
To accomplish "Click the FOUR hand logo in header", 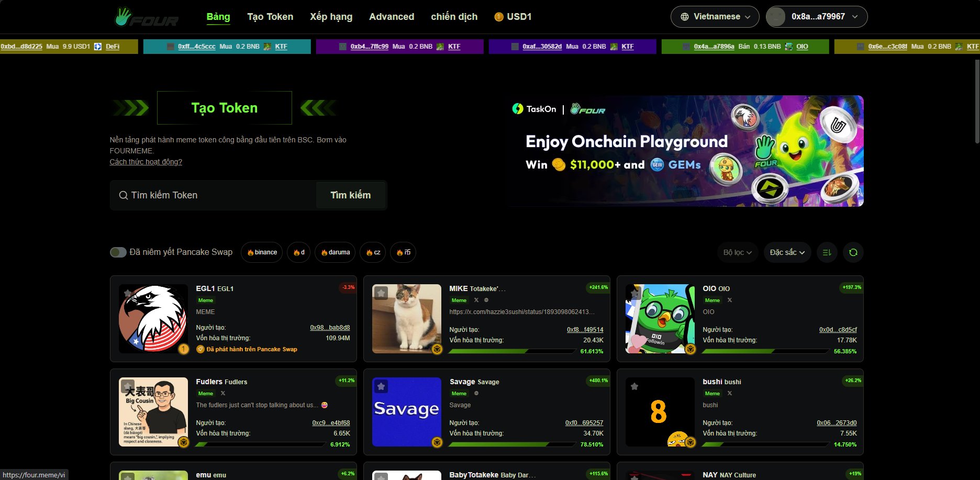I will [147, 17].
